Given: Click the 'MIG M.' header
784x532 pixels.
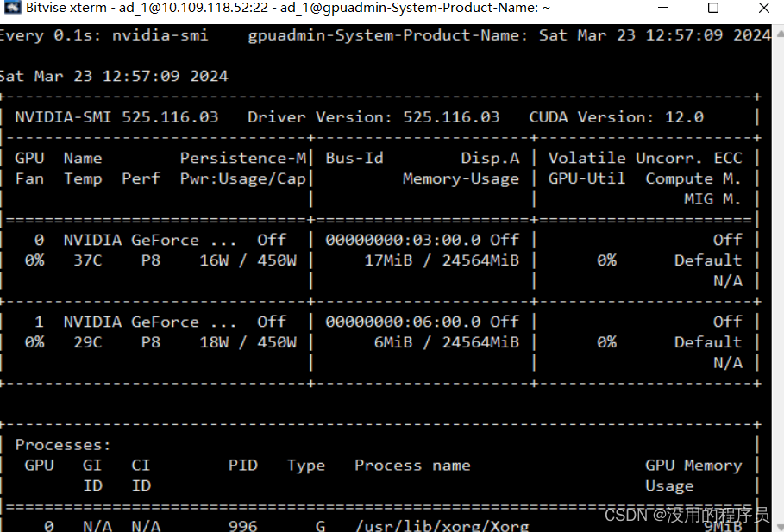Looking at the screenshot, I should click(x=713, y=199).
